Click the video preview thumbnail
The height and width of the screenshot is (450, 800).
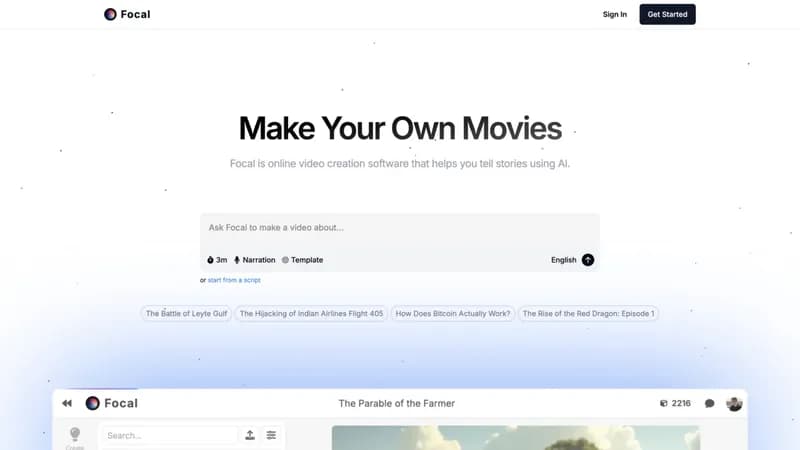click(515, 438)
